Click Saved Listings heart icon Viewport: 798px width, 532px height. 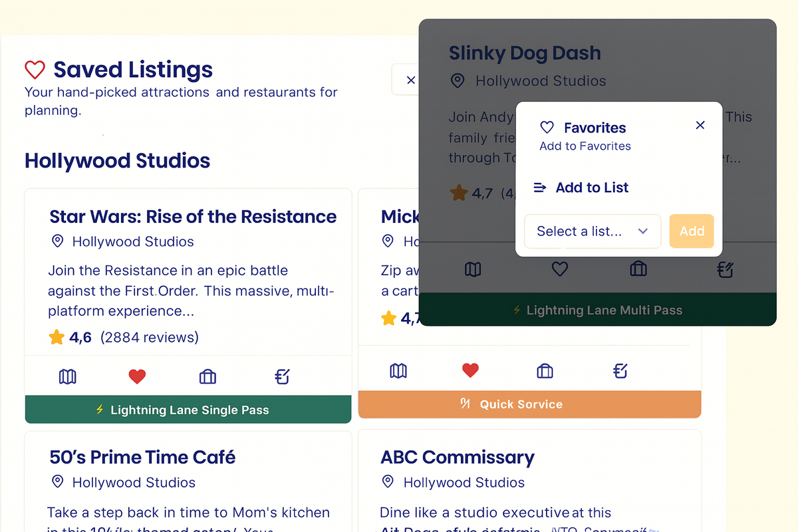coord(35,70)
